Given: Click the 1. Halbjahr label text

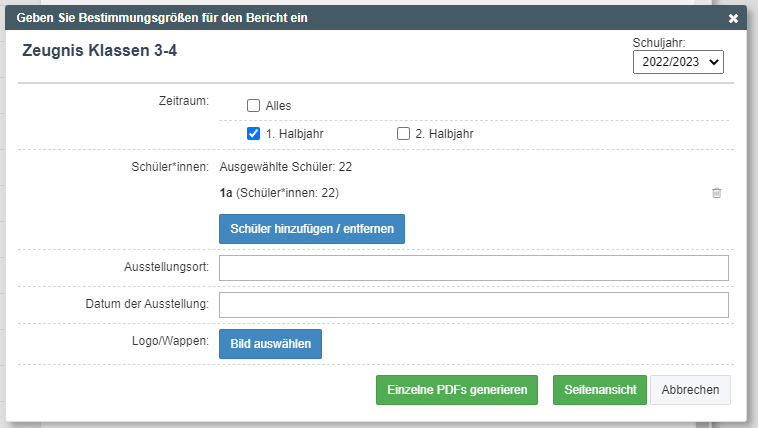Looking at the screenshot, I should coord(294,134).
